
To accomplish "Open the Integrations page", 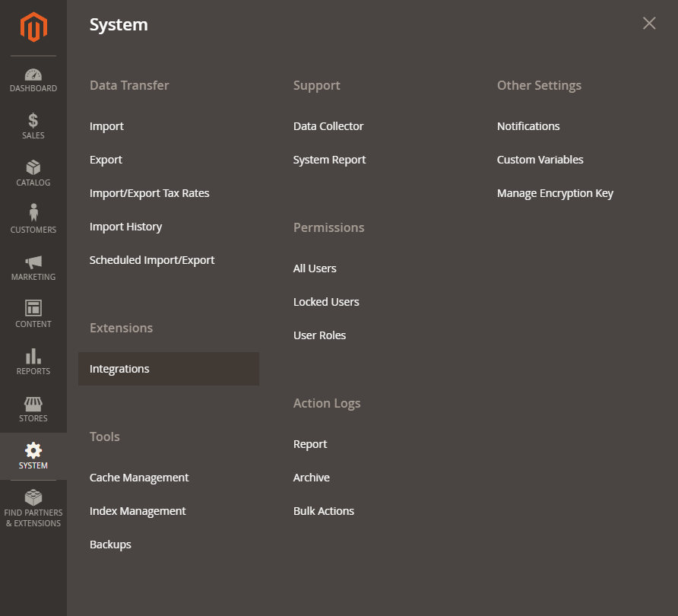I will pyautogui.click(x=119, y=368).
